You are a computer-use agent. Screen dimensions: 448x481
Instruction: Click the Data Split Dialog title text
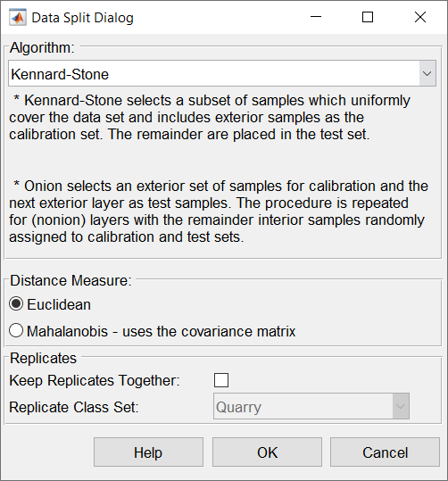[x=82, y=18]
